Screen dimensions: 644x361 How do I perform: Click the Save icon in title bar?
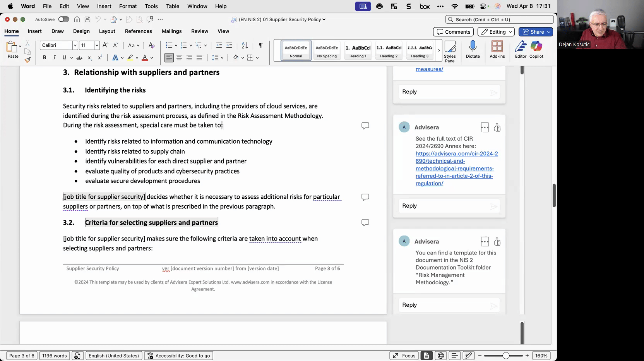click(x=87, y=19)
